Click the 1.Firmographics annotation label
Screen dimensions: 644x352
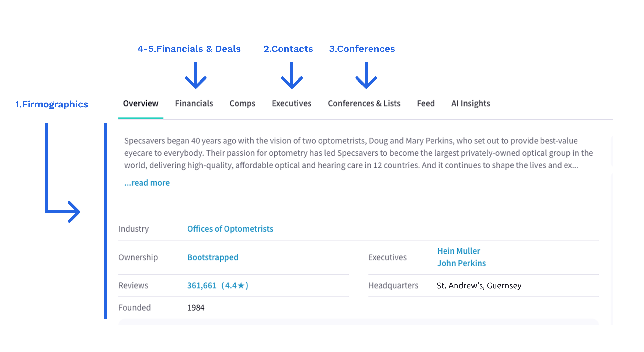[x=52, y=104]
